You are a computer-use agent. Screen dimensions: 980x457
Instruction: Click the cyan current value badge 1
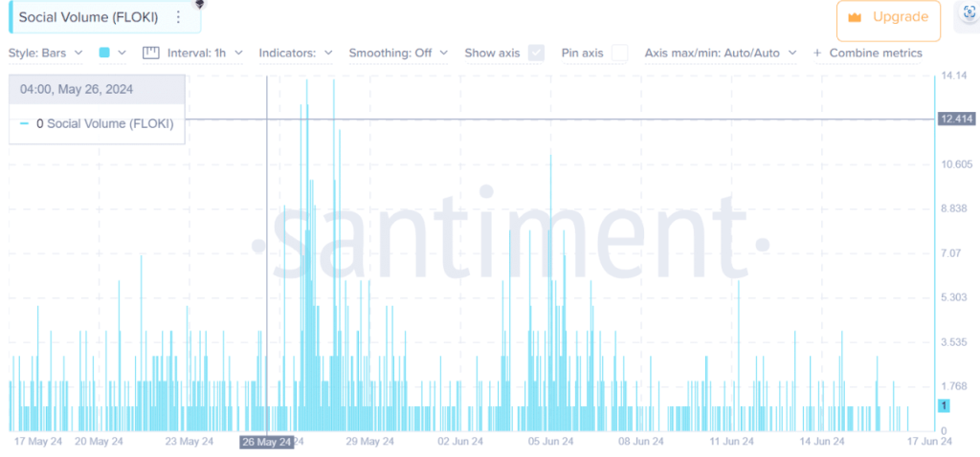[x=944, y=405]
